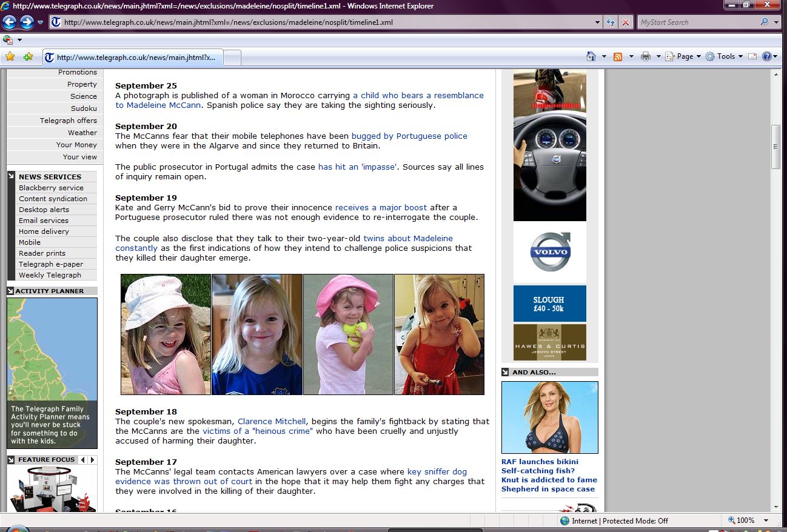The width and height of the screenshot is (787, 532).
Task: Click the browser Back arrow button
Action: coord(9,22)
